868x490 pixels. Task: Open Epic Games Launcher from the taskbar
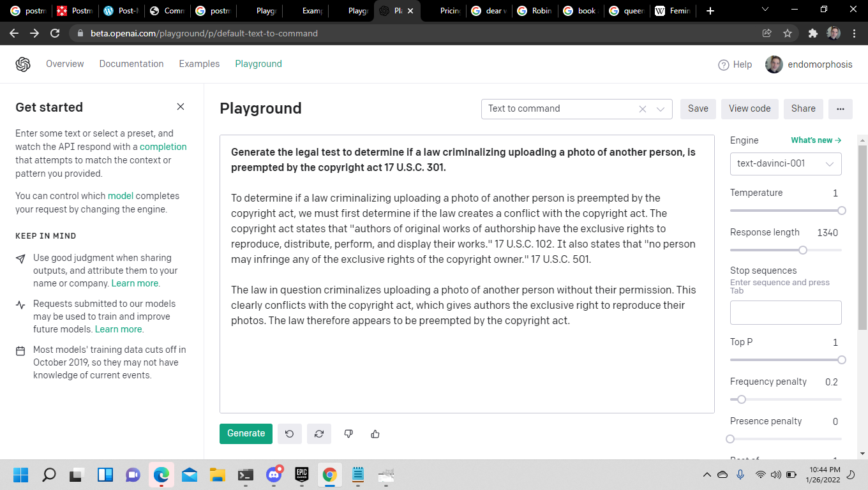pos(302,475)
